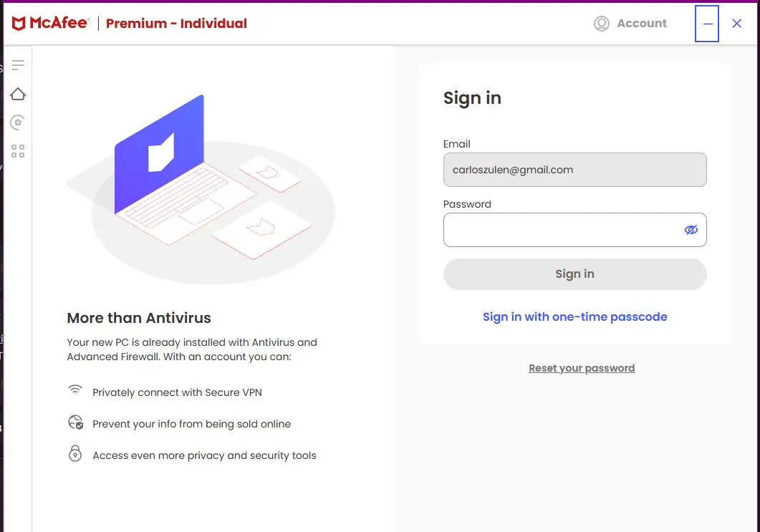Viewport: 760px width, 532px height.
Task: Click the McAfee shield logo
Action: 19,23
